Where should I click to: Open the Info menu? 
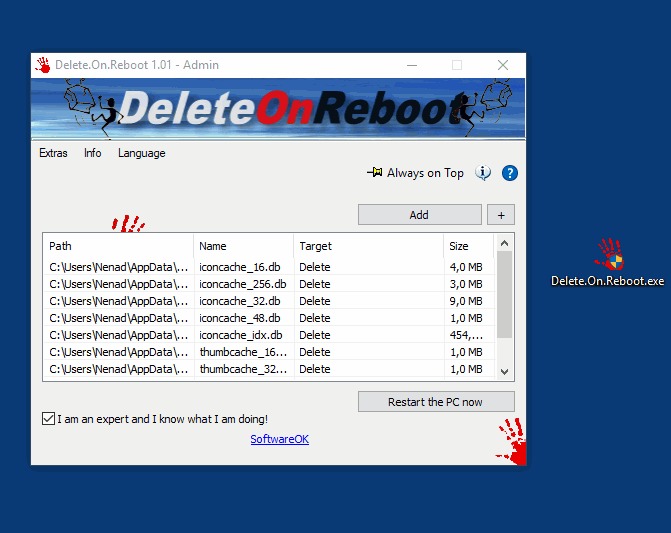tap(92, 153)
